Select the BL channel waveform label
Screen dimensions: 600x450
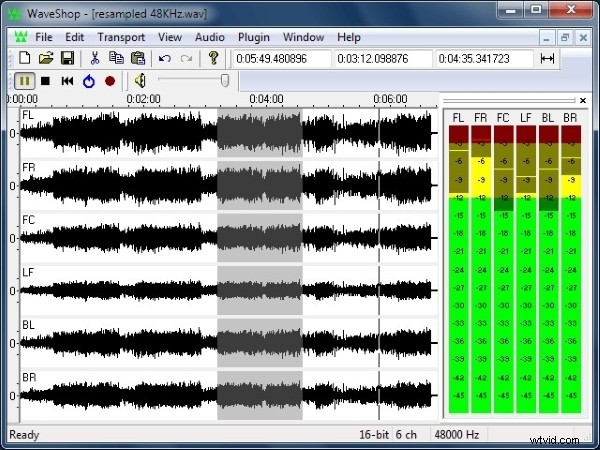click(28, 324)
